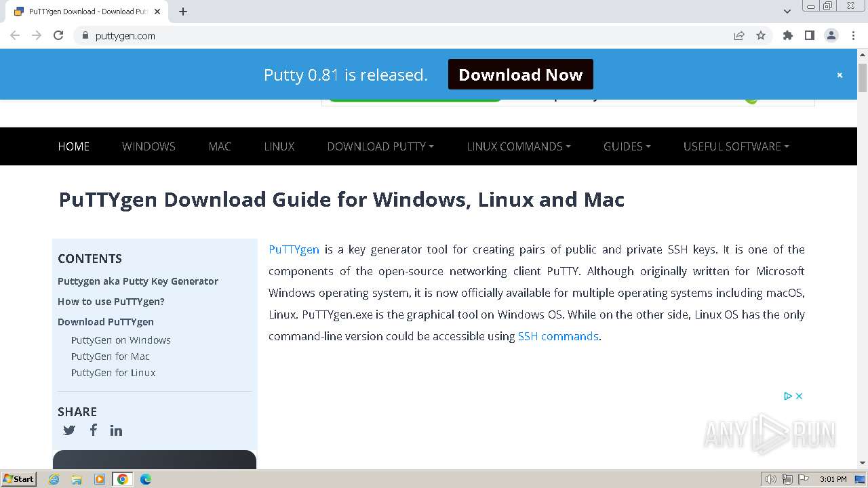868x488 pixels.
Task: Launch Microsoft Edge from the taskbar
Action: pos(146,479)
